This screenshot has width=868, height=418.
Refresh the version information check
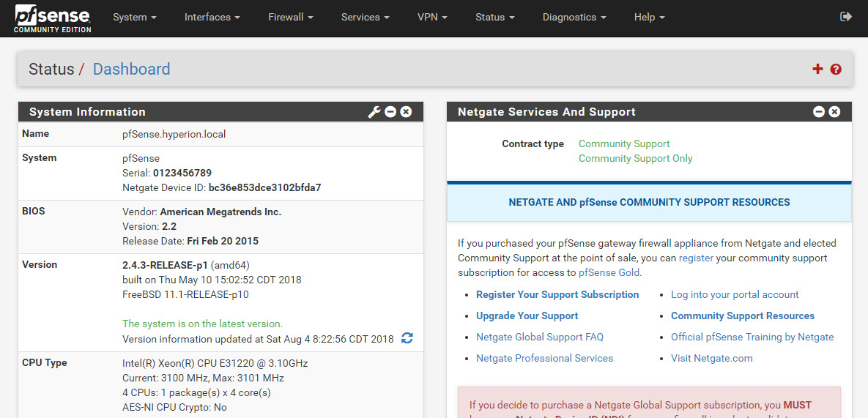coord(407,337)
